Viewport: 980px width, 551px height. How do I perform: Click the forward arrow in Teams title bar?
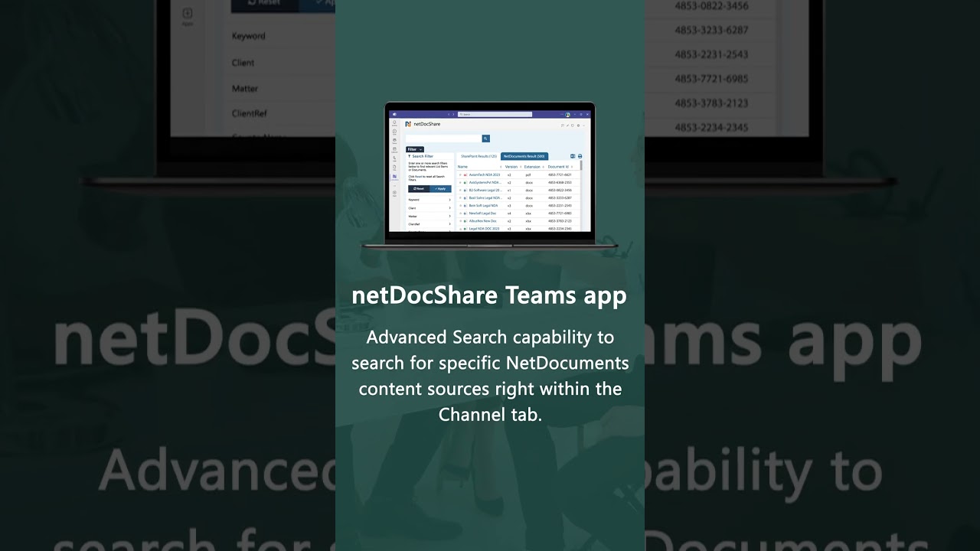pyautogui.click(x=453, y=114)
